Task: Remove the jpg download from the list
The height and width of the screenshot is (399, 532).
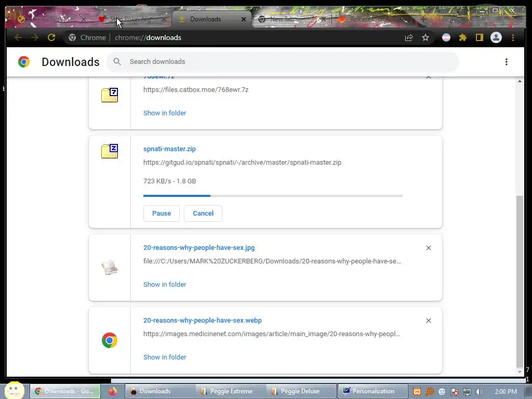Action: click(429, 248)
